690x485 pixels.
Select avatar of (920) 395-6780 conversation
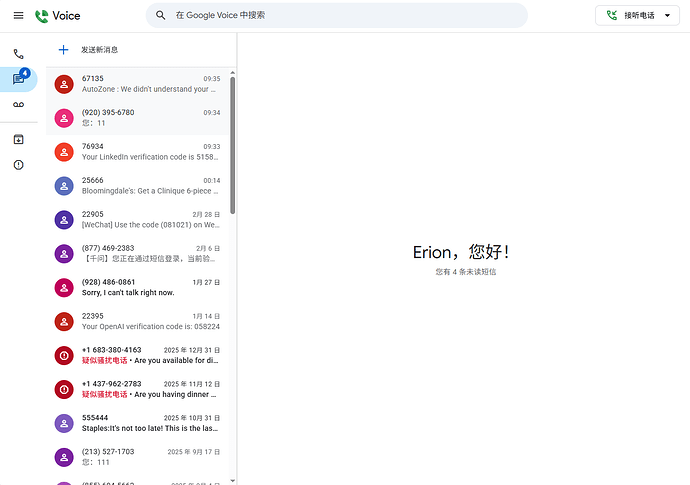click(64, 118)
